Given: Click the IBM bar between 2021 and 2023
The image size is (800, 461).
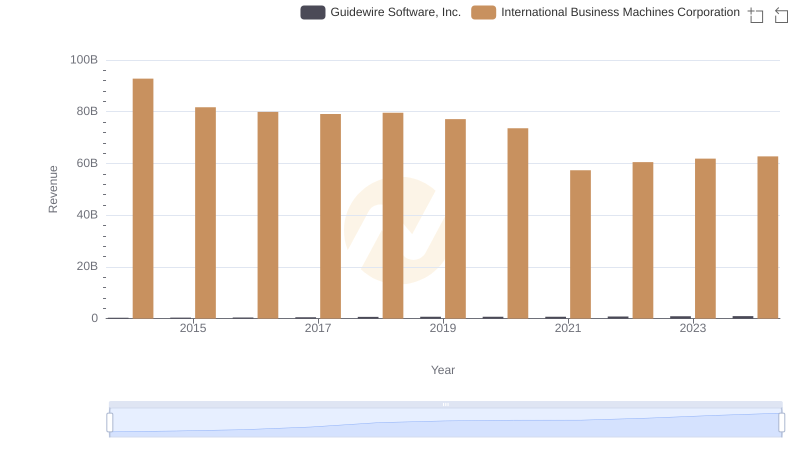Looking at the screenshot, I should click(x=643, y=240).
